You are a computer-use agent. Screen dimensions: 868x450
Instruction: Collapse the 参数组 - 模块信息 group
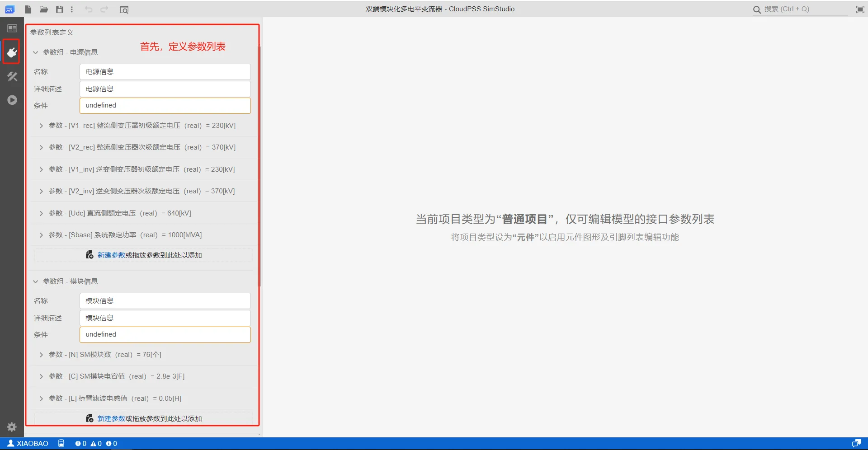click(35, 281)
